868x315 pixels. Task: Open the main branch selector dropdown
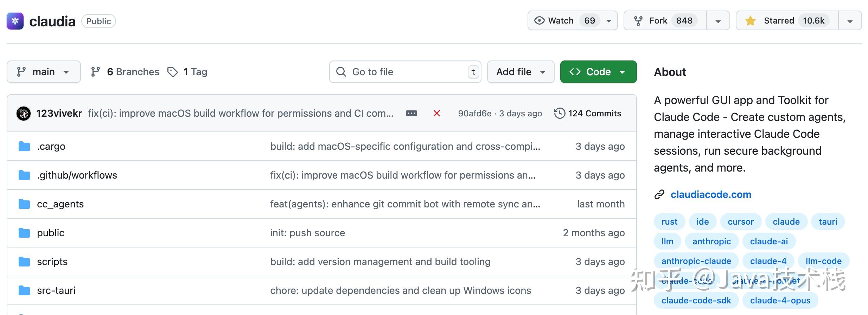pyautogui.click(x=44, y=72)
